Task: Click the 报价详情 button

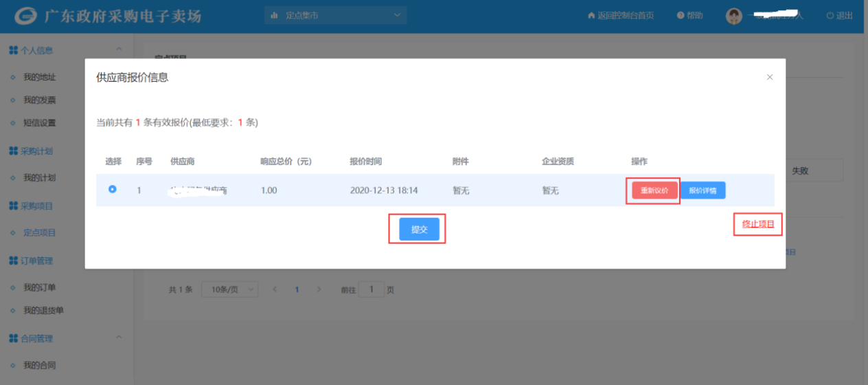Action: [703, 190]
